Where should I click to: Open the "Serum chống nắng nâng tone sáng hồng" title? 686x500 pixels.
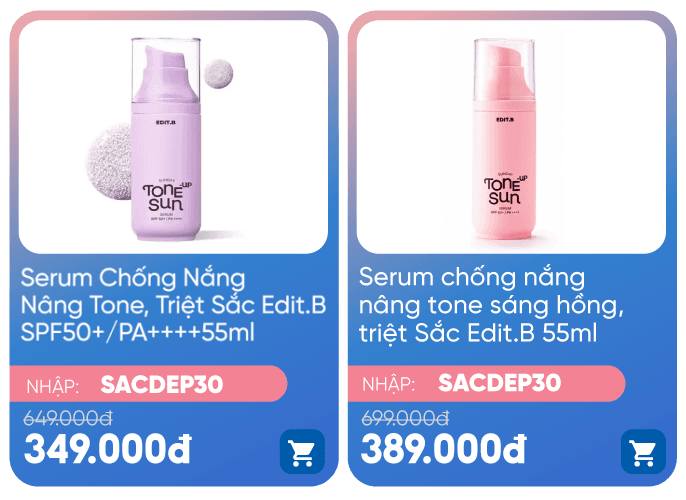[491, 305]
